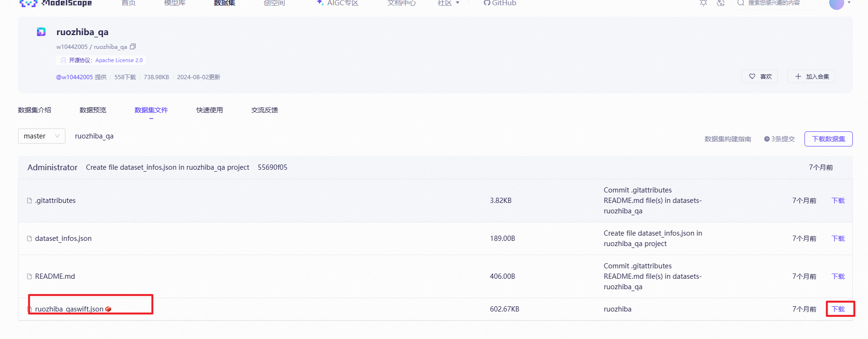
Task: Click the 加入合集 add to collection button
Action: (x=812, y=76)
